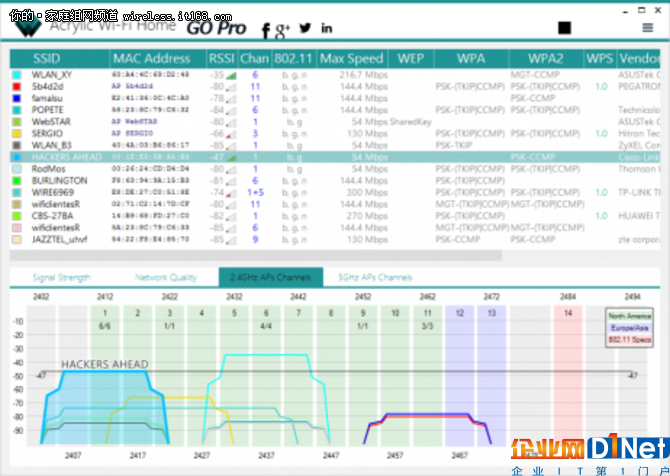Sort by WEP column header
Image resolution: width=670 pixels, height=476 pixels.
click(x=411, y=59)
